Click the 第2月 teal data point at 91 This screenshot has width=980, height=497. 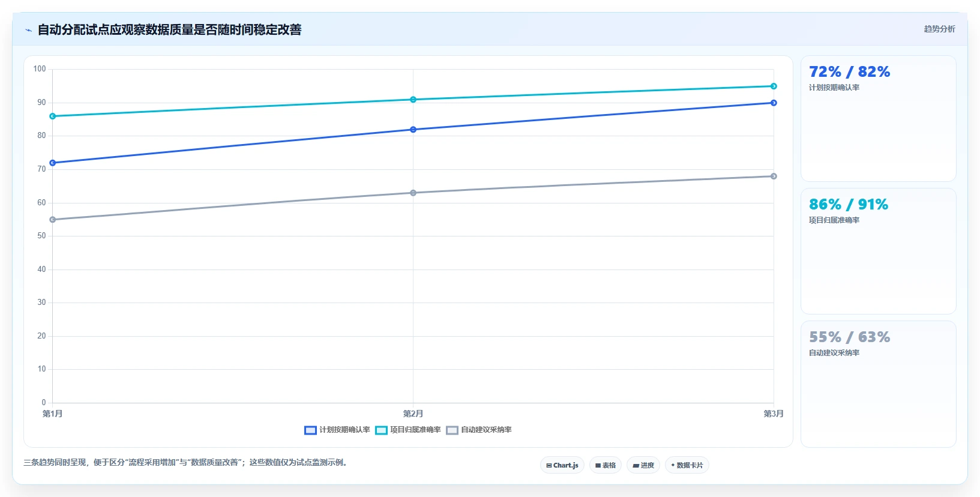click(x=413, y=100)
